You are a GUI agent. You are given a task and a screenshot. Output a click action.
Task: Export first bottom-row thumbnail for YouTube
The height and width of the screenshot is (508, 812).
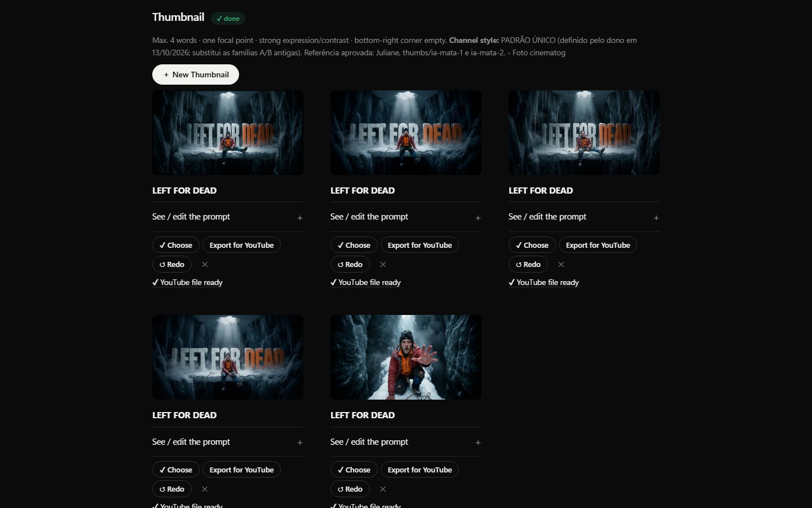(241, 470)
